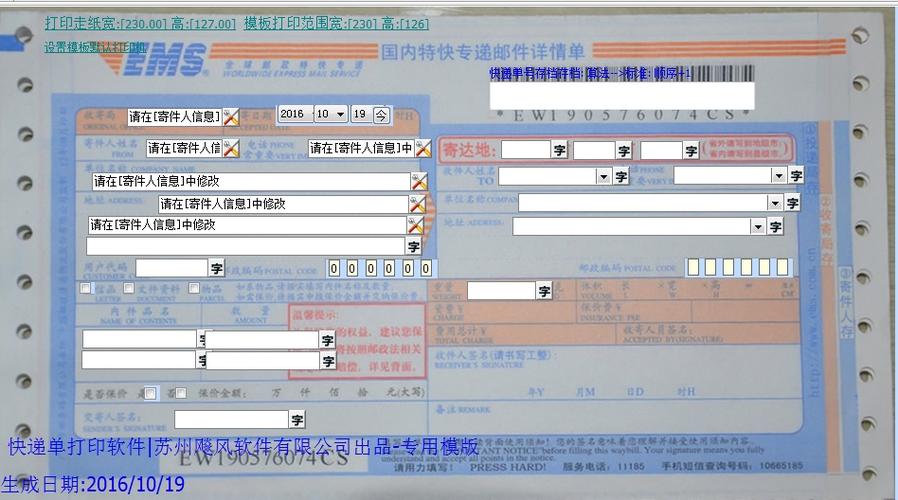Click 字 button beside the weight field
Screen dimensions: 898x500
543,291
